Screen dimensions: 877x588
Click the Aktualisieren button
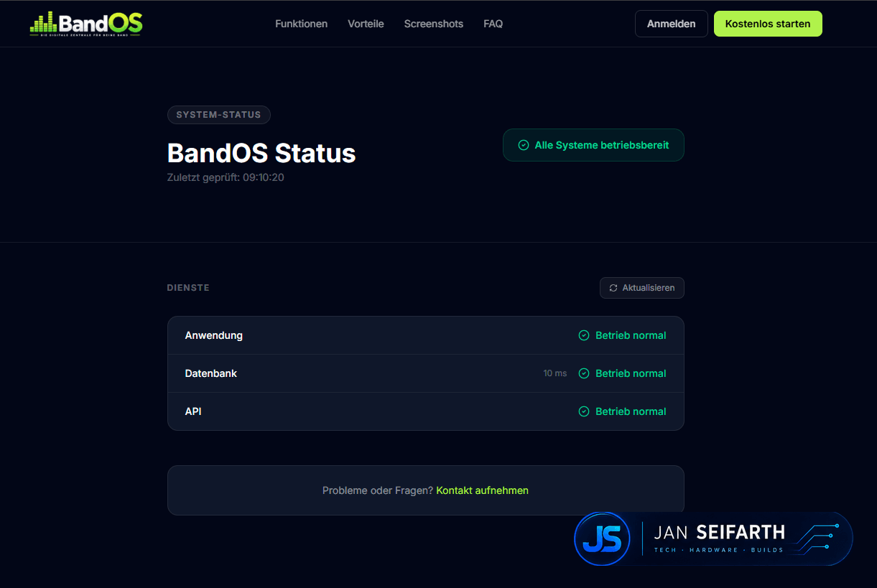click(x=642, y=288)
